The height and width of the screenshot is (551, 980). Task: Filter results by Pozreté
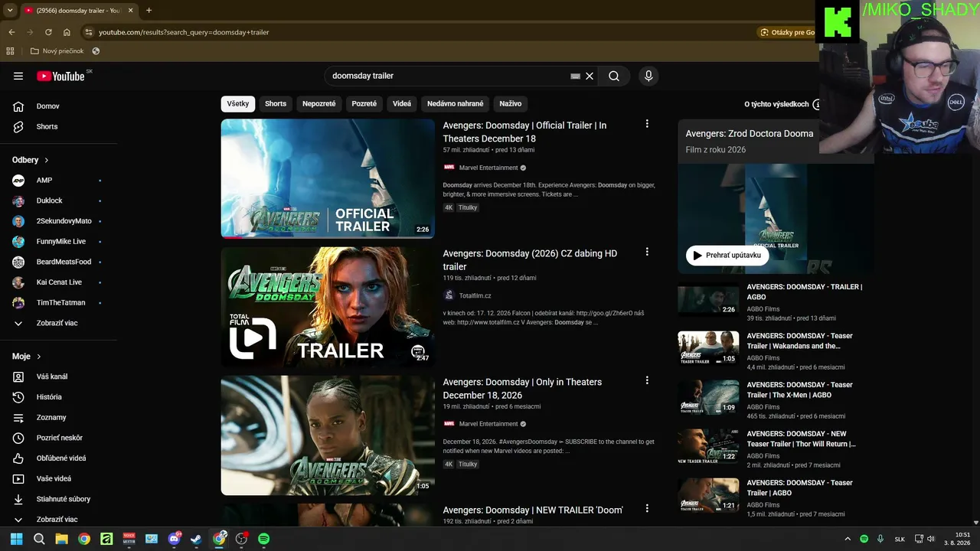click(x=364, y=104)
